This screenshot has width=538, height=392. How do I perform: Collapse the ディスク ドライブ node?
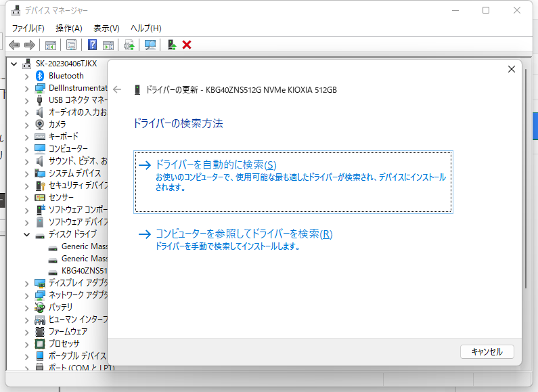point(27,234)
